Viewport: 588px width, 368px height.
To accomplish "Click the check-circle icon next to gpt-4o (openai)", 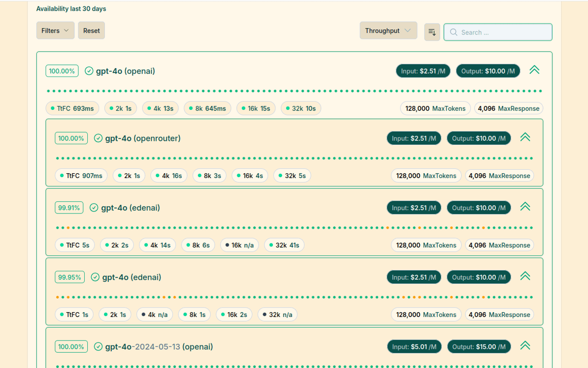I will 89,71.
